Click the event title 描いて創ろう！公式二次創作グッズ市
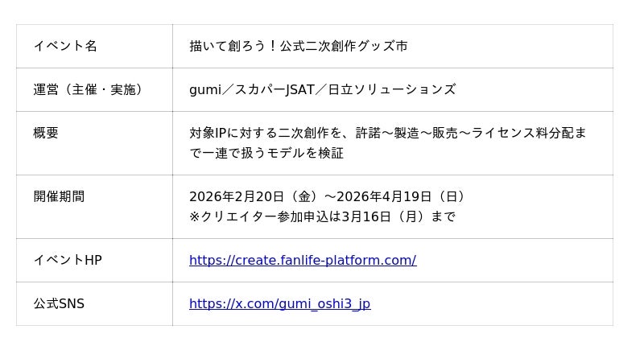The width and height of the screenshot is (644, 350). click(299, 46)
